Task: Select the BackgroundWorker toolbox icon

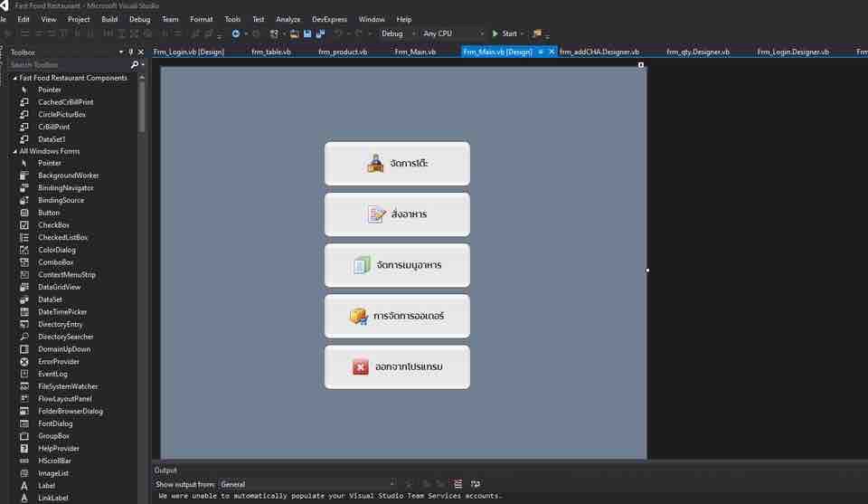Action: point(24,176)
